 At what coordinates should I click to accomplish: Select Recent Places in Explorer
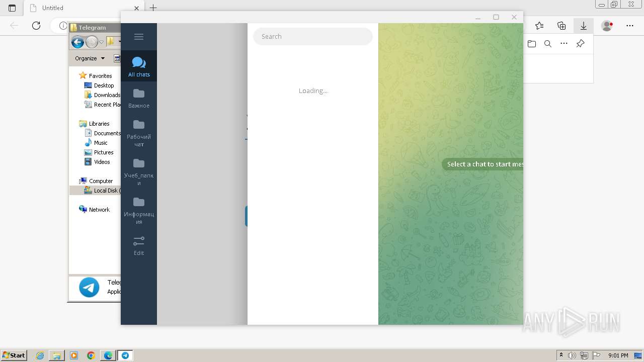click(x=103, y=105)
